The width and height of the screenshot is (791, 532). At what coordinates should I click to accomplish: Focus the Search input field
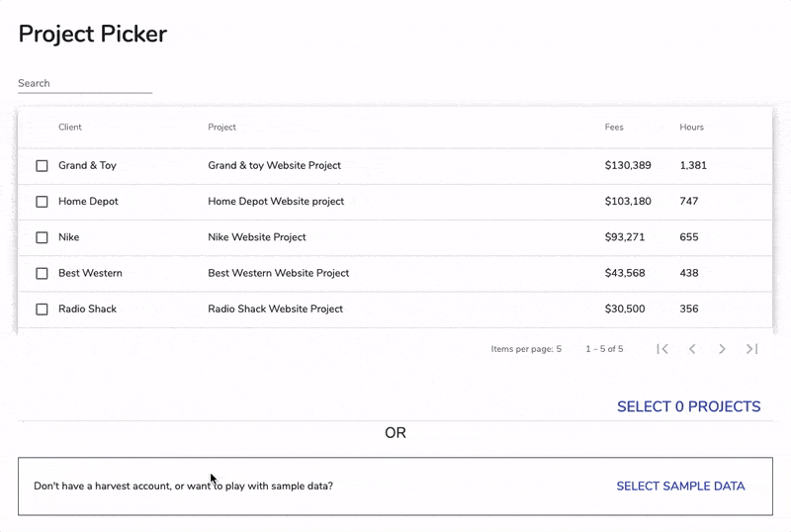(x=84, y=84)
